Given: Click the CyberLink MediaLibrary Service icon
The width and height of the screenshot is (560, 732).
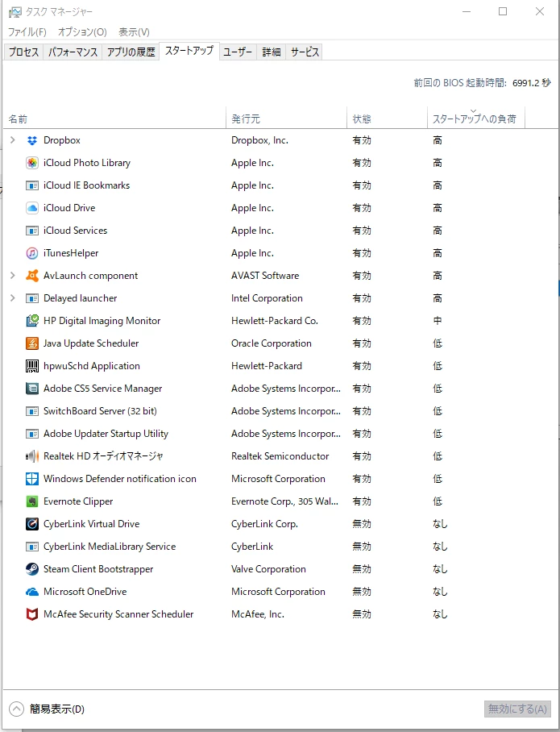Looking at the screenshot, I should [x=31, y=547].
